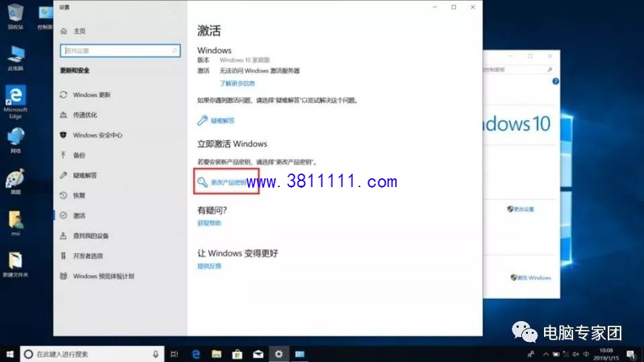644x362 pixels.
Task: Select 恢复 in the sidebar
Action: (72, 195)
